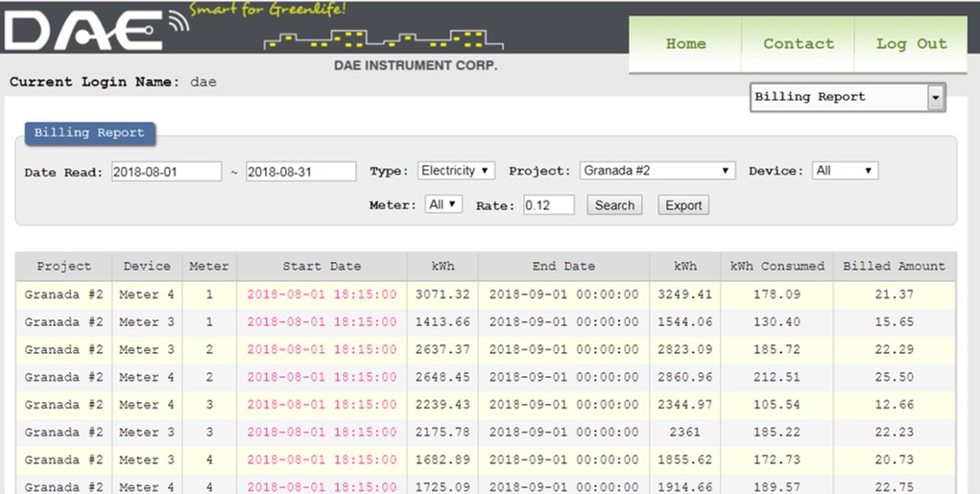Click end kWh reading 3249.41
This screenshot has width=980, height=494.
pyautogui.click(x=685, y=294)
